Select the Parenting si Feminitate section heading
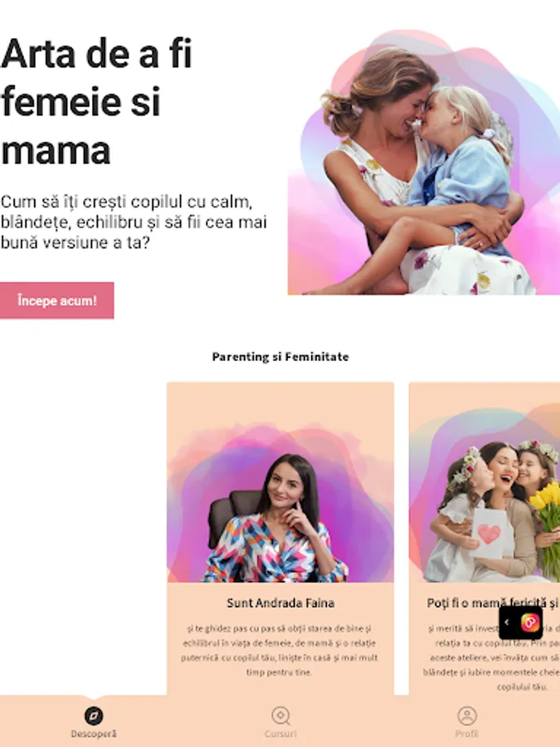560x747 pixels. click(x=280, y=357)
